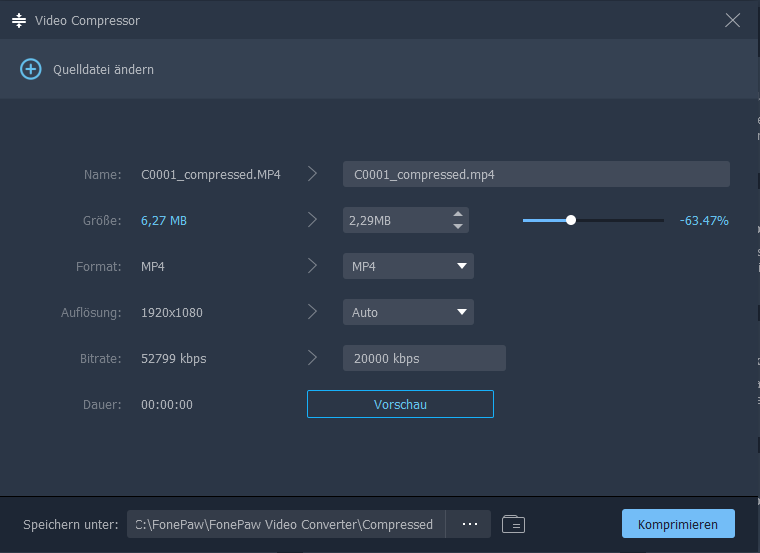Start compression with Komprimieren button
760x553 pixels.
678,524
